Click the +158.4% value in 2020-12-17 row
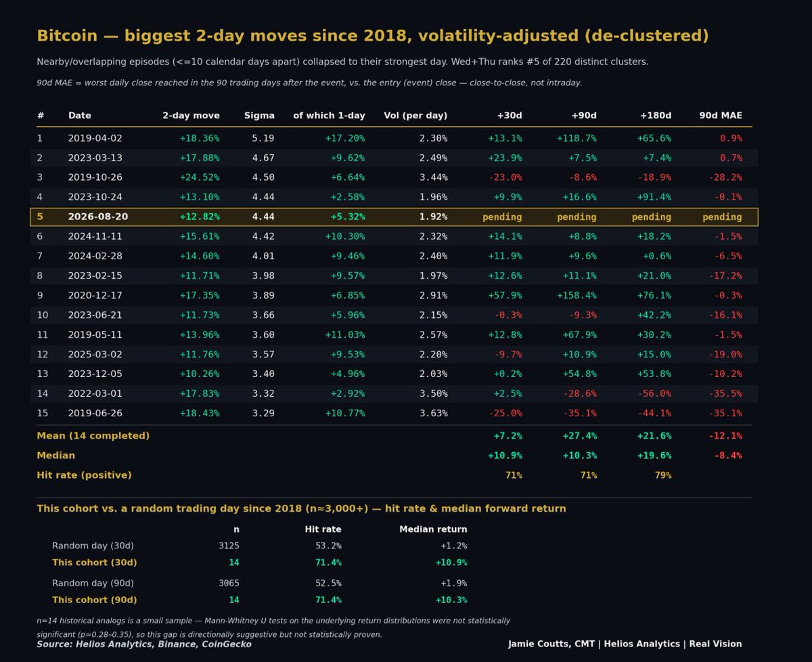The image size is (812, 662). pyautogui.click(x=577, y=295)
